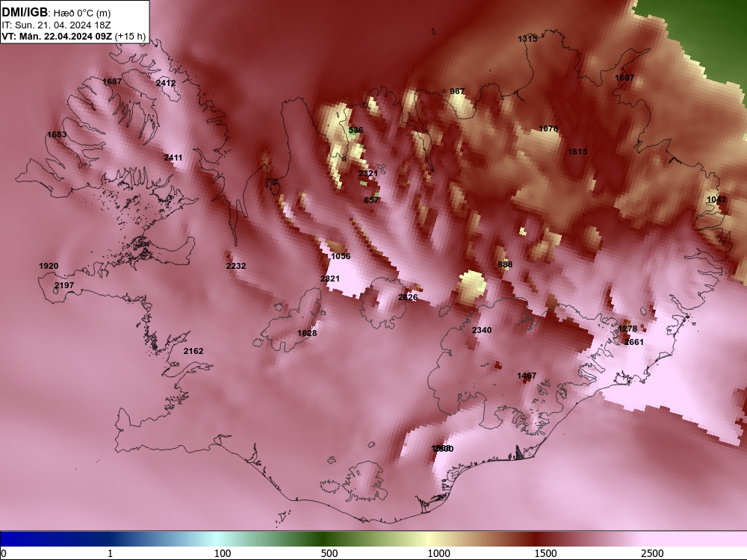Click the 1000 tick label on color scale
The width and height of the screenshot is (747, 560).
coord(438,553)
